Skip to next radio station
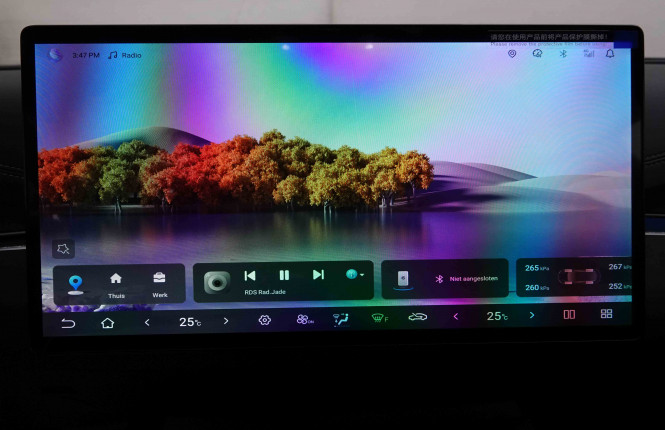 pyautogui.click(x=318, y=275)
